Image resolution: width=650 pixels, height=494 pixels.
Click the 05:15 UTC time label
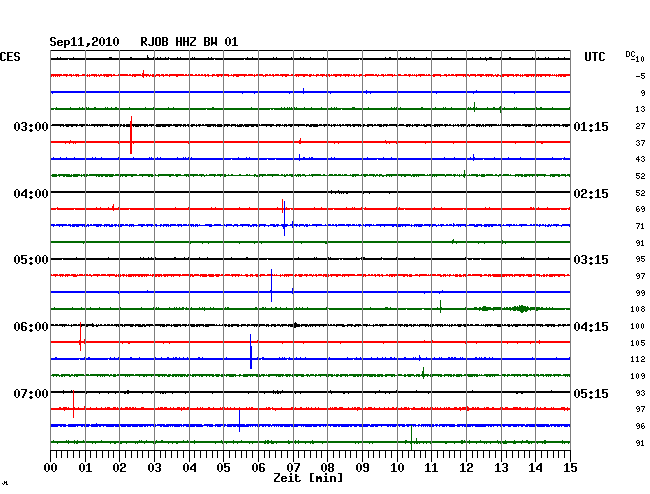click(x=591, y=393)
